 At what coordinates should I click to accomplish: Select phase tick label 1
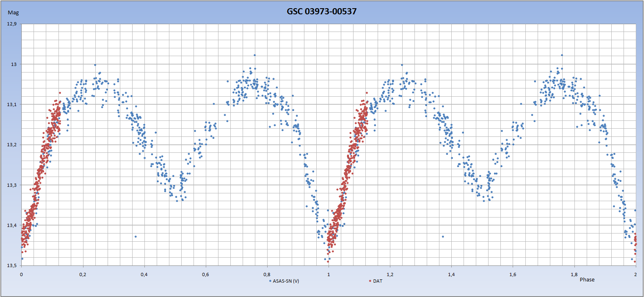pyautogui.click(x=329, y=274)
